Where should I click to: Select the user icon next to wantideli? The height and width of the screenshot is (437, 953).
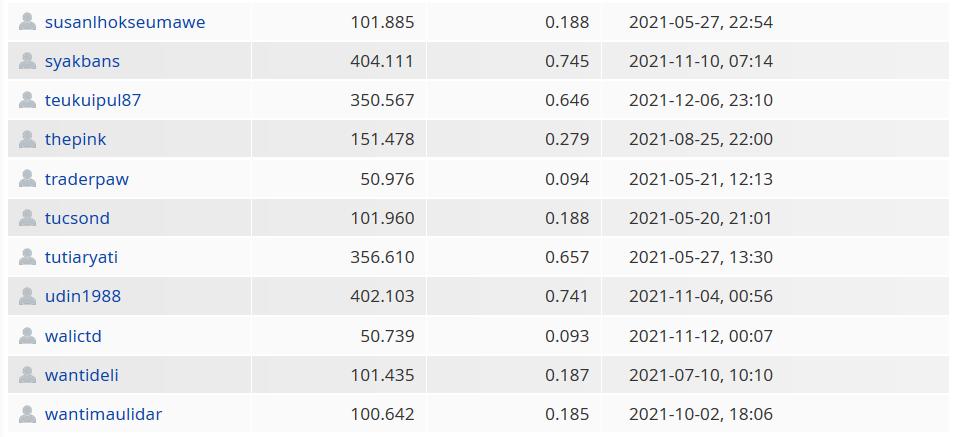pyautogui.click(x=27, y=374)
